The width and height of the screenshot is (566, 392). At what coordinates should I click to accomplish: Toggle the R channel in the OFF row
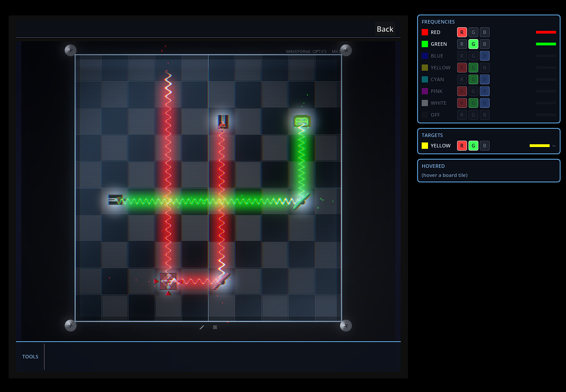(462, 115)
